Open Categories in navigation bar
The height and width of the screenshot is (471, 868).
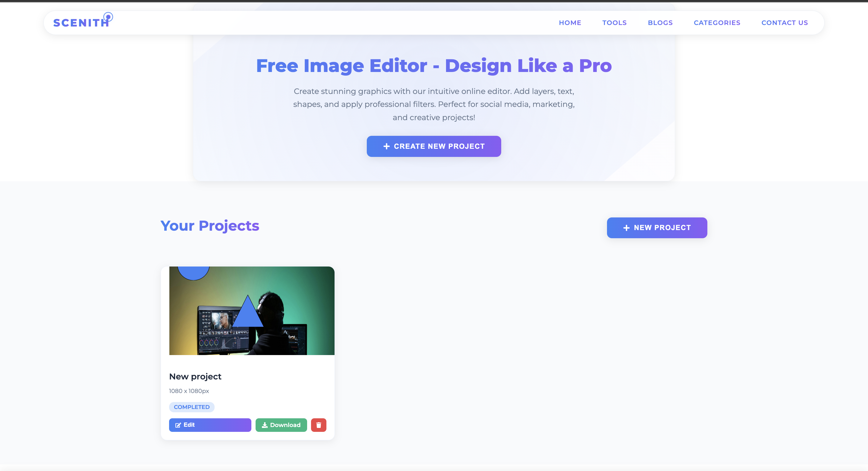pos(717,23)
